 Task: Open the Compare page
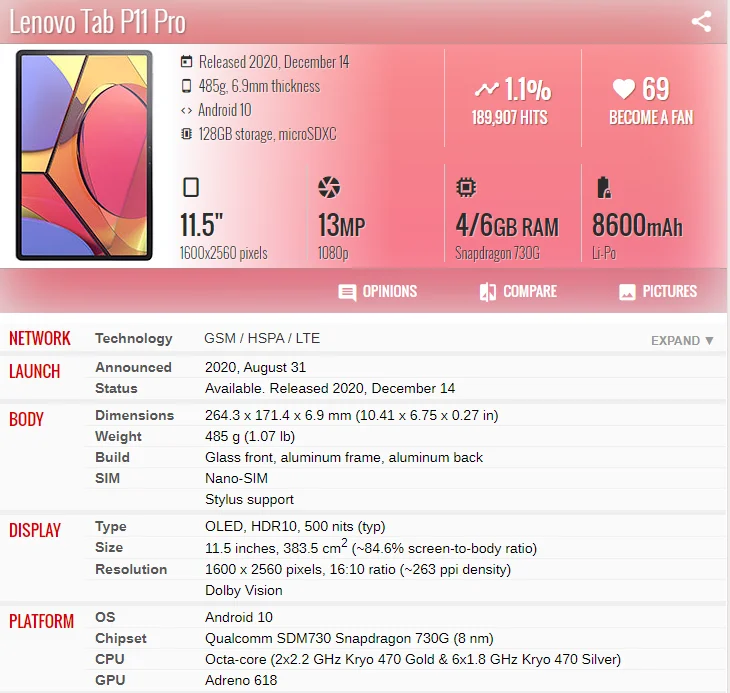[x=518, y=292]
